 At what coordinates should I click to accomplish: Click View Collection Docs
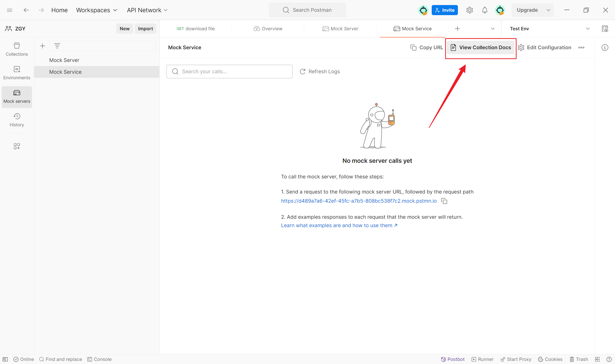[480, 47]
